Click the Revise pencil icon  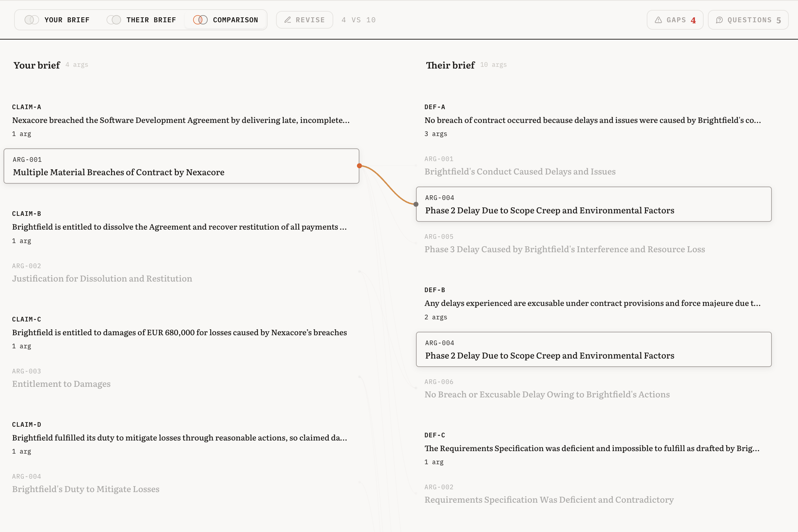(288, 20)
